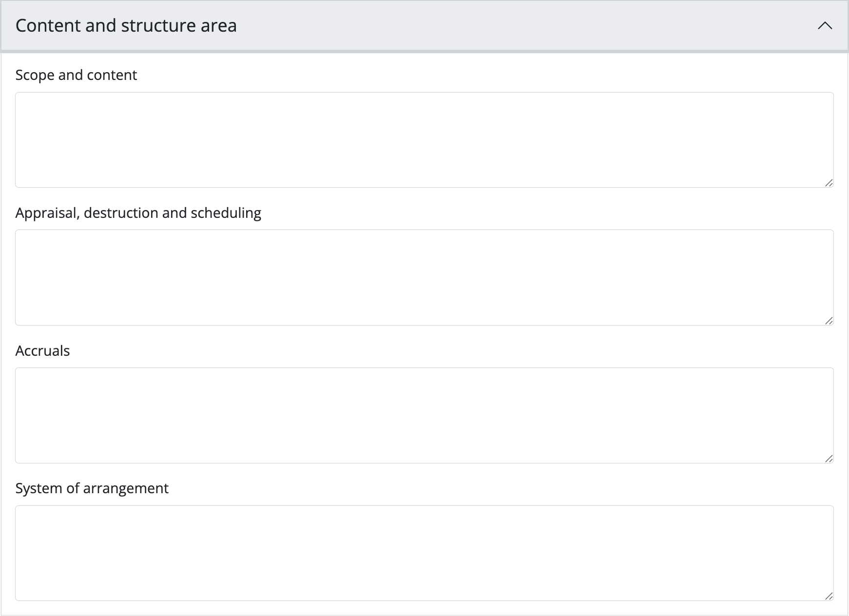
Task: Click the word "Appraisal" in the second label
Action: point(47,213)
